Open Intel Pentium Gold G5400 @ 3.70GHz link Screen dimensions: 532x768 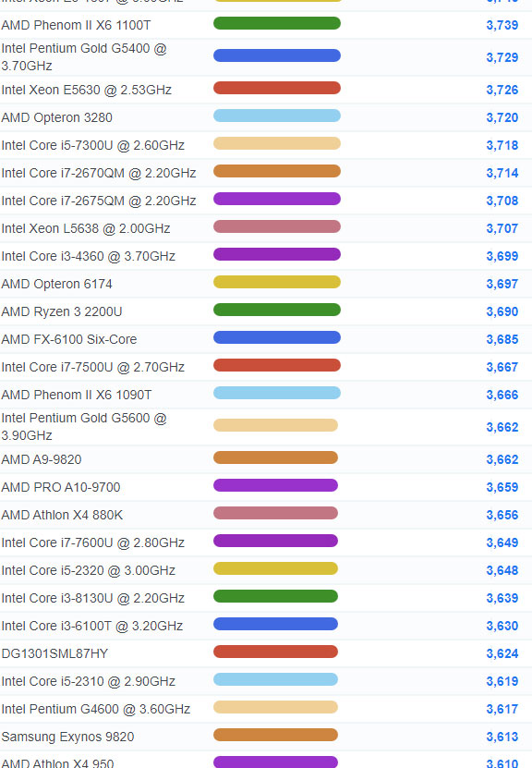(84, 56)
